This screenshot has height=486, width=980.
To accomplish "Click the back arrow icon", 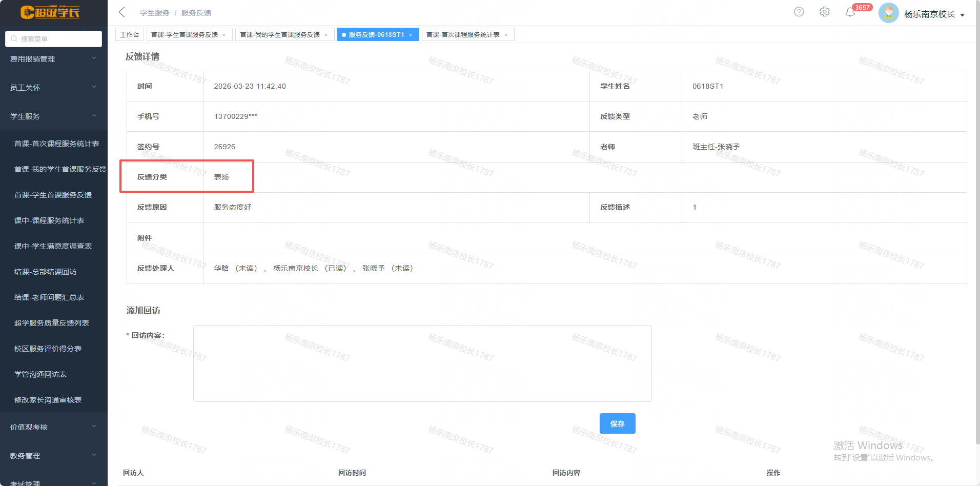I will tap(121, 12).
